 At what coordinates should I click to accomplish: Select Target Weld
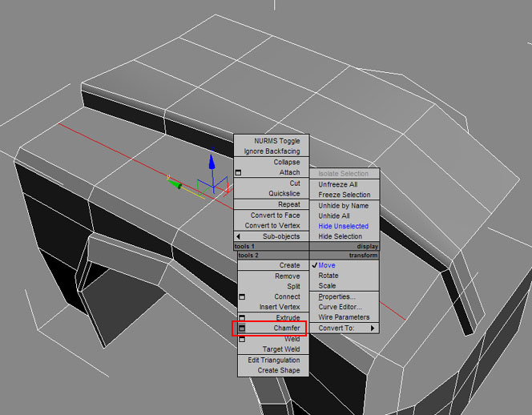(281, 349)
